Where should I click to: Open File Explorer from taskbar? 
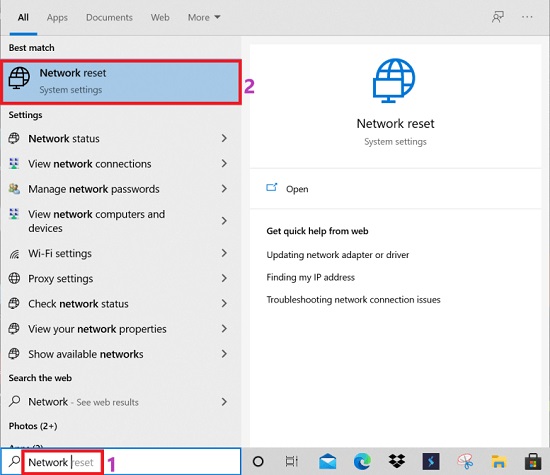point(499,461)
